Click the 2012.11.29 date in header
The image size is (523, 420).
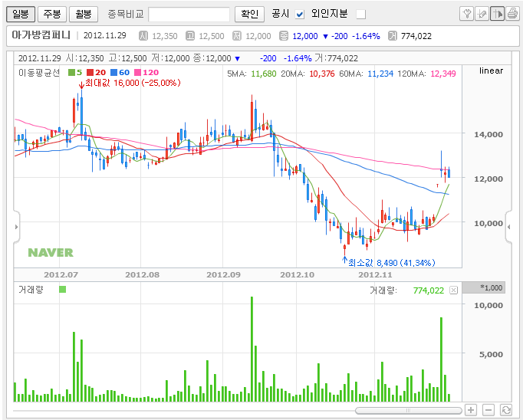[x=105, y=35]
